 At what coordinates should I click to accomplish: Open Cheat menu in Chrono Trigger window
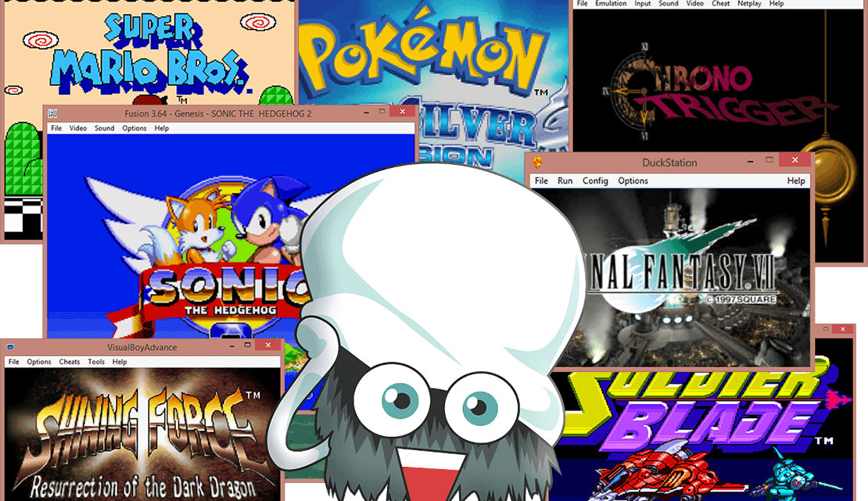tap(720, 3)
